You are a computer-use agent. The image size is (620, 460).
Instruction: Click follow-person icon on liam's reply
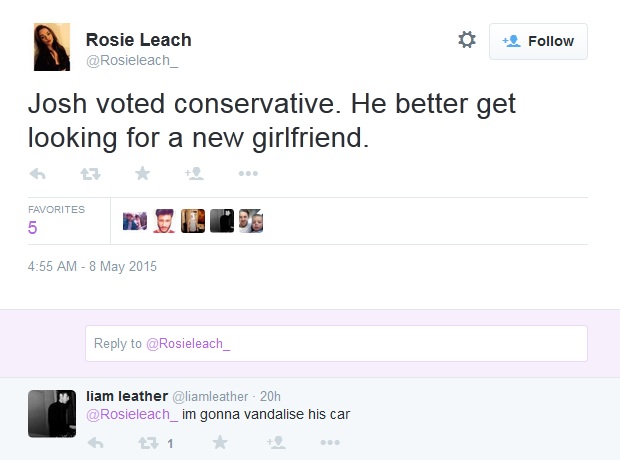tap(276, 443)
